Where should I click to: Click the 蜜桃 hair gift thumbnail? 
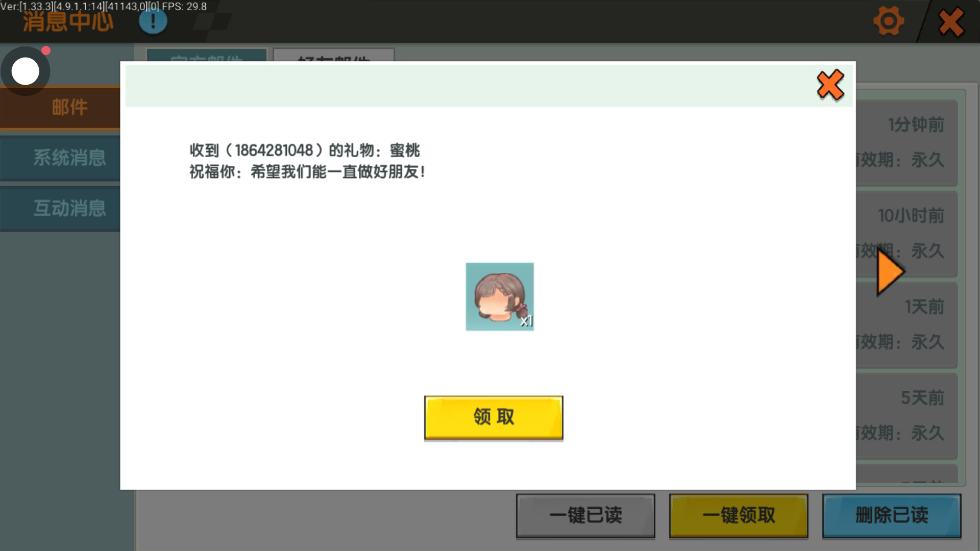coord(499,297)
